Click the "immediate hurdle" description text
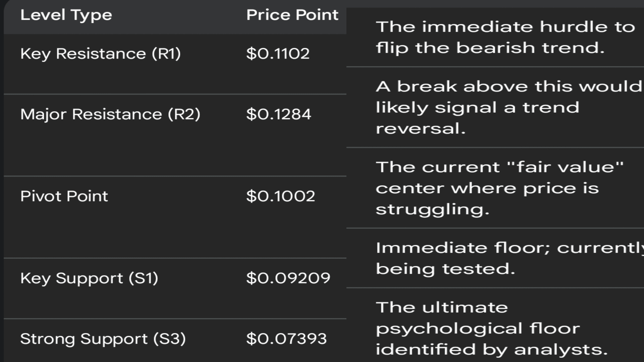This screenshot has height=362, width=644. [x=505, y=27]
